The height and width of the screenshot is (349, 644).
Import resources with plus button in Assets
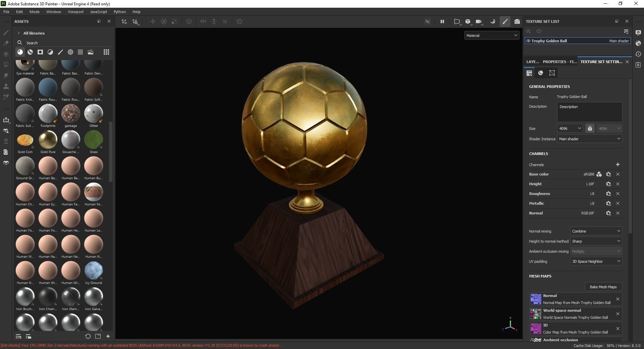click(108, 336)
